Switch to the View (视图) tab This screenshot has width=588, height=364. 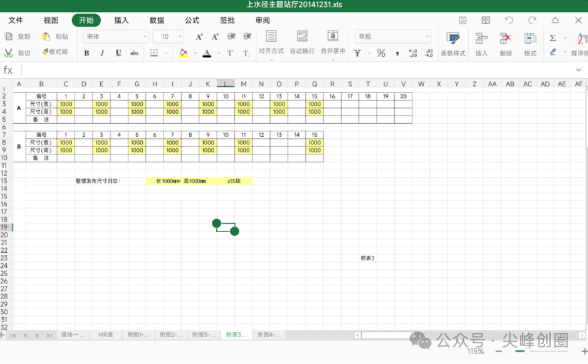[x=51, y=20]
